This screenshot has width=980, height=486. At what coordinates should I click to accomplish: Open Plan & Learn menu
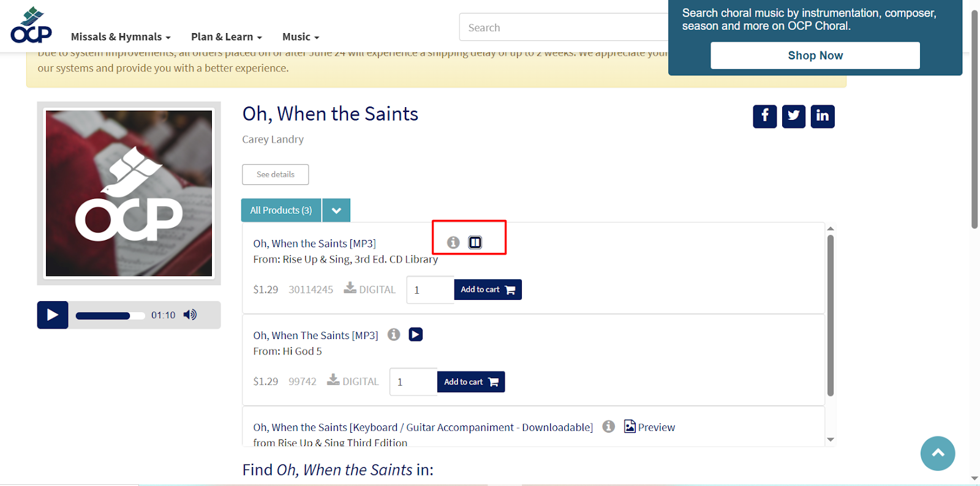pos(226,37)
